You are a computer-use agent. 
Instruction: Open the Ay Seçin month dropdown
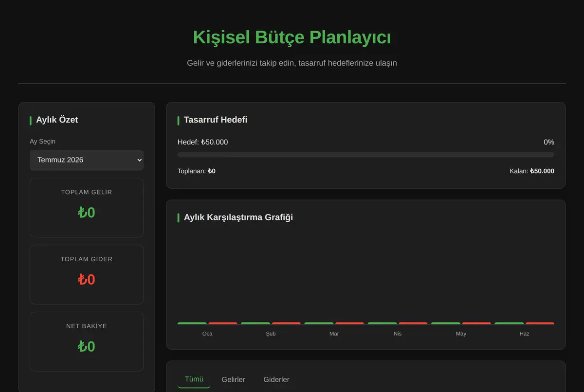[87, 160]
